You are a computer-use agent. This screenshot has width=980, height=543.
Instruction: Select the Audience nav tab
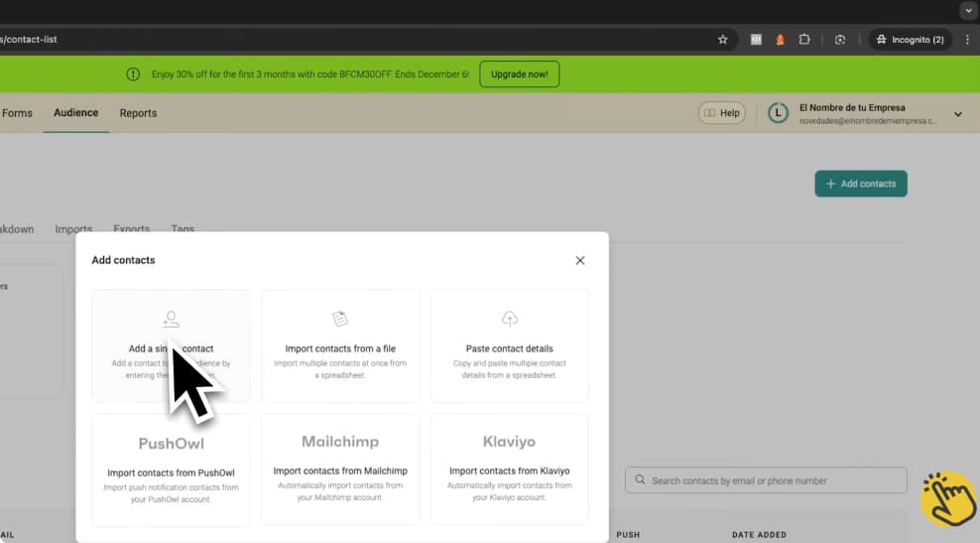(x=75, y=112)
